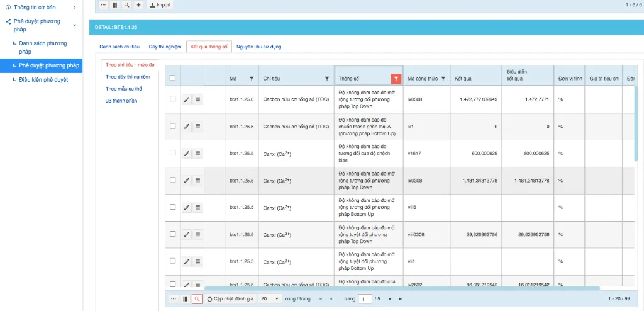644x311 pixels.
Task: Click the Import button
Action: 160,4
